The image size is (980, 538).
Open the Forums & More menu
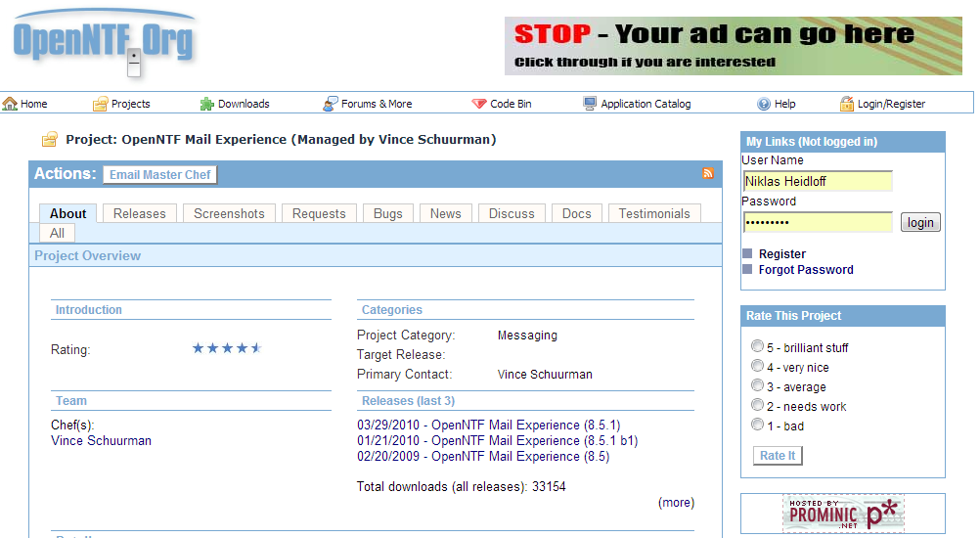pos(377,104)
